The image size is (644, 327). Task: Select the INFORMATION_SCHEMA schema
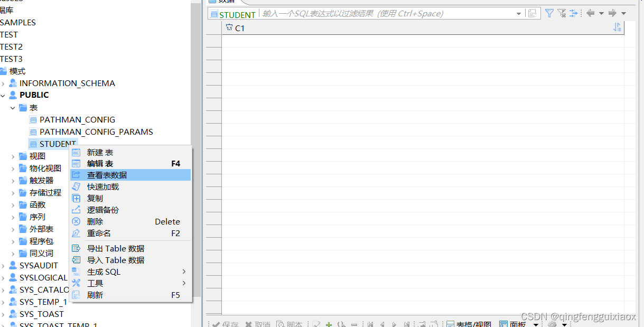pos(67,83)
